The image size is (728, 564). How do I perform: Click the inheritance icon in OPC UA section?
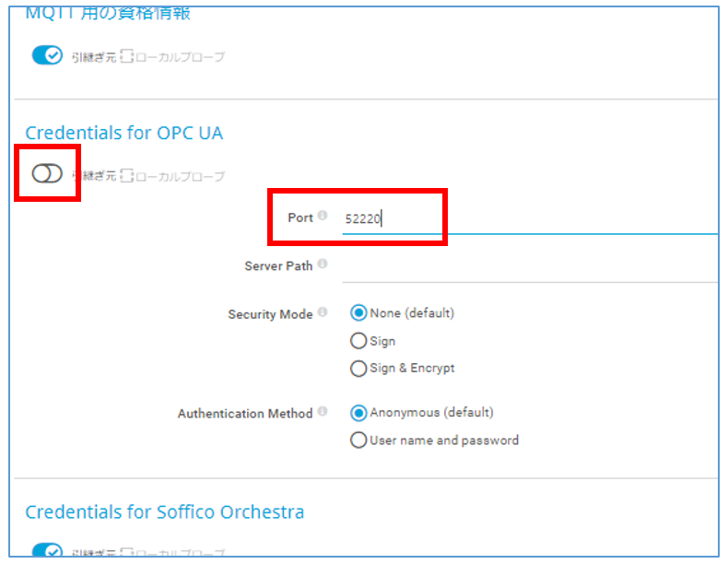coord(126,176)
